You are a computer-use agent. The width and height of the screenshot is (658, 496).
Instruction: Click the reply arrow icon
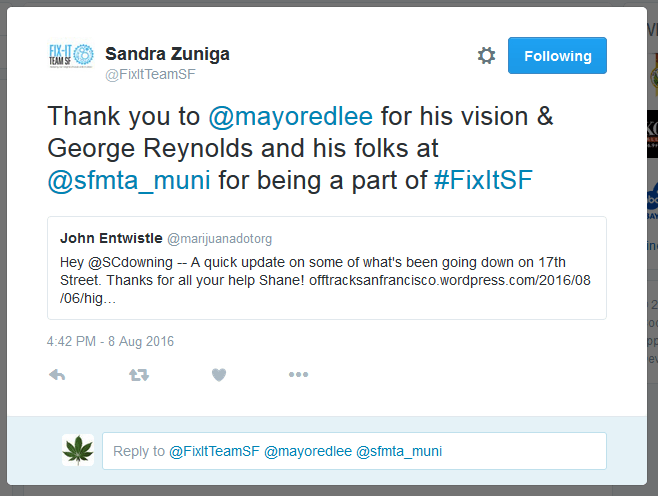57,375
